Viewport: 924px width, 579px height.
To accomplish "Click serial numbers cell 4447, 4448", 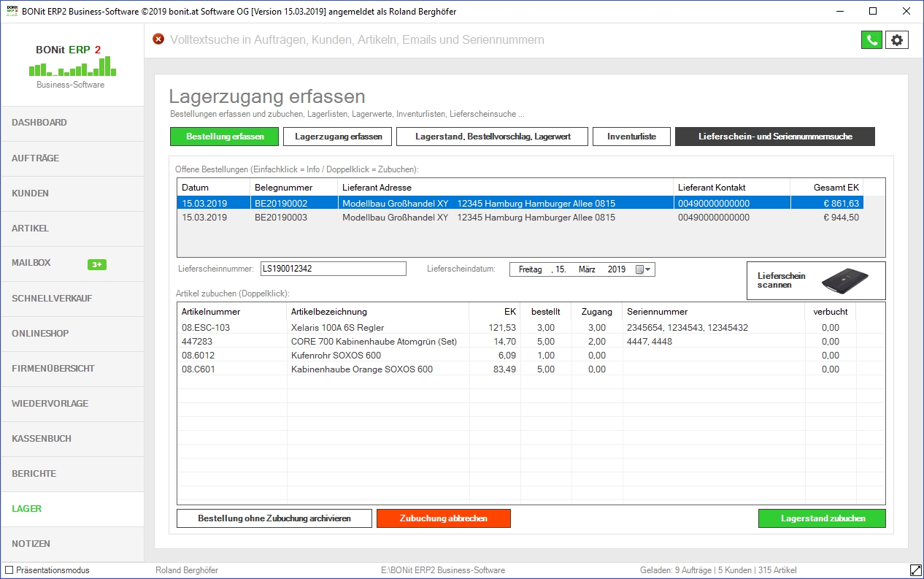I will [x=649, y=342].
